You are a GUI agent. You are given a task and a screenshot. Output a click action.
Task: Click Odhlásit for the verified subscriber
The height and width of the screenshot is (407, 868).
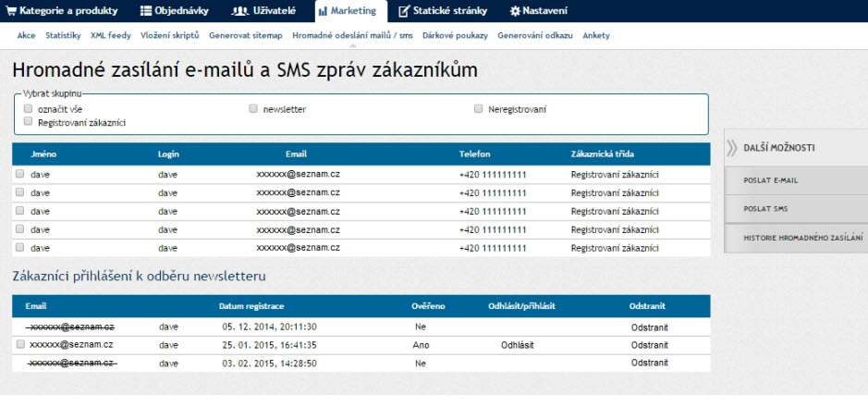(x=519, y=344)
